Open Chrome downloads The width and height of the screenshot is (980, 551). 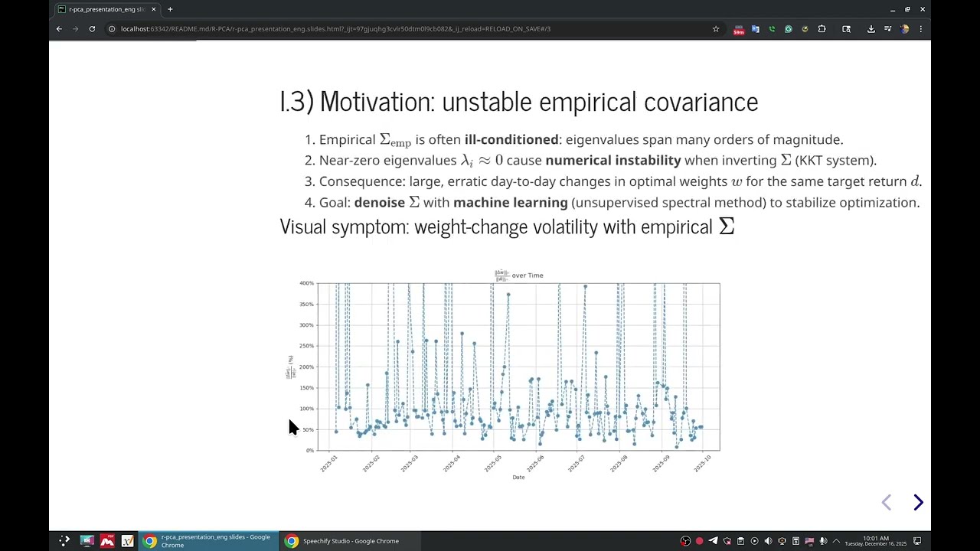coord(871,29)
